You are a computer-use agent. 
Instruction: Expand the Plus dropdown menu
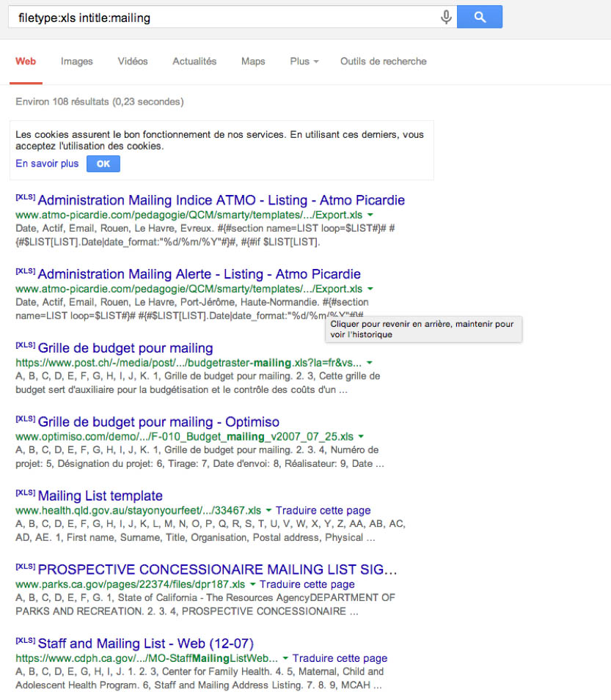click(x=304, y=61)
